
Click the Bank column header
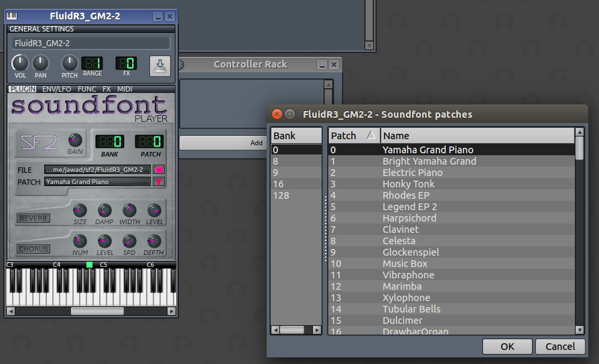tap(296, 135)
